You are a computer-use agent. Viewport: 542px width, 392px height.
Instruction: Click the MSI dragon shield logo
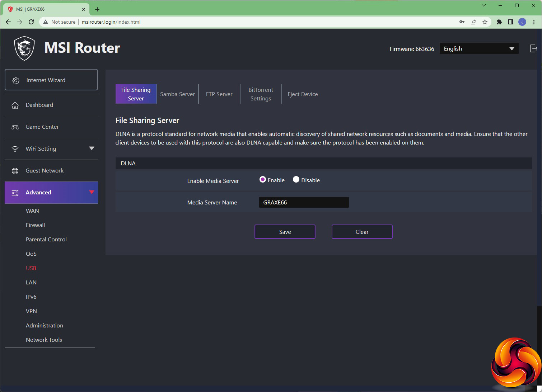pos(24,48)
